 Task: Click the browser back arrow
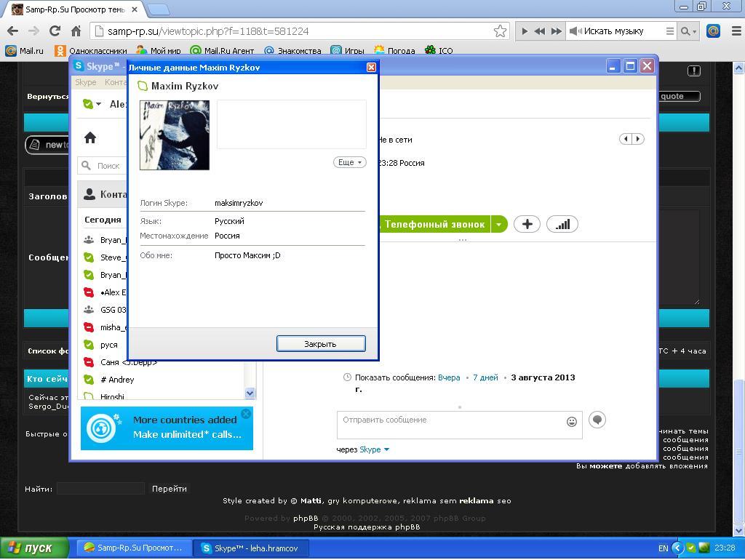(x=13, y=31)
